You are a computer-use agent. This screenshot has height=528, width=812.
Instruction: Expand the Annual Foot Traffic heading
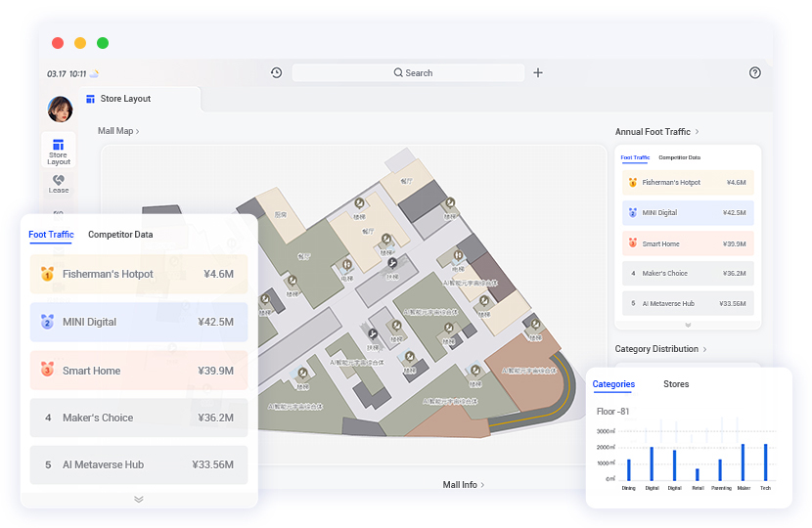697,132
